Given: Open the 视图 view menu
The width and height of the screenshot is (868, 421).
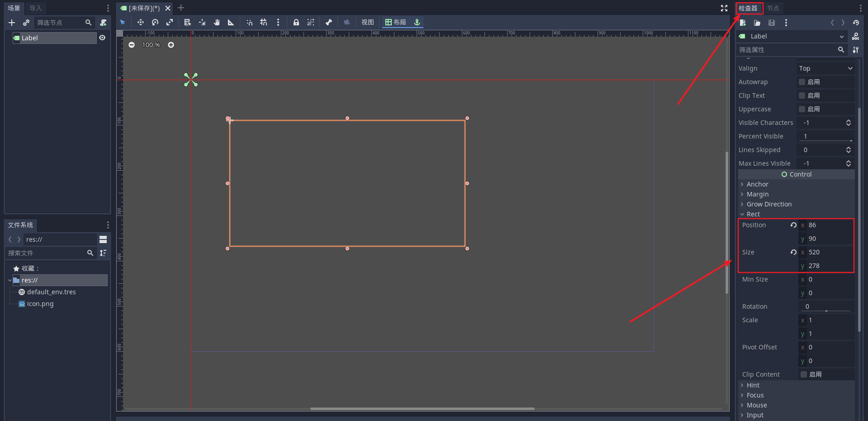Looking at the screenshot, I should [x=368, y=22].
